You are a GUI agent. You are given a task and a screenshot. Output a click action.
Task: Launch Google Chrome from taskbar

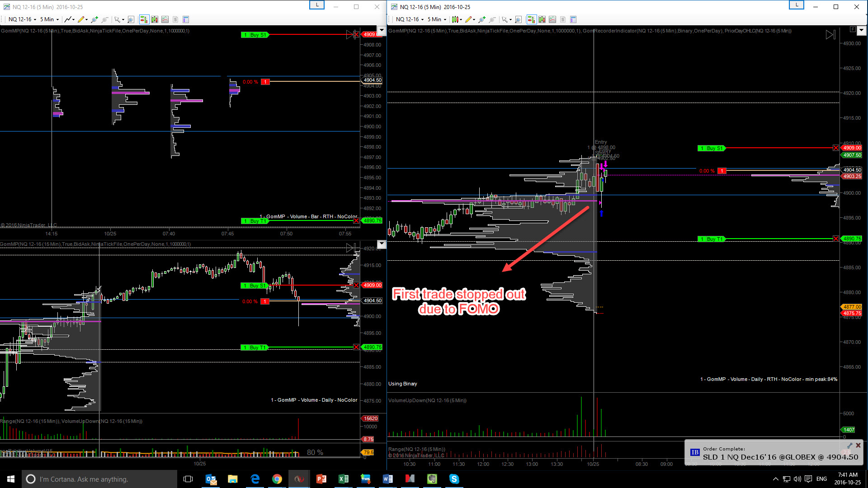pos(277,479)
